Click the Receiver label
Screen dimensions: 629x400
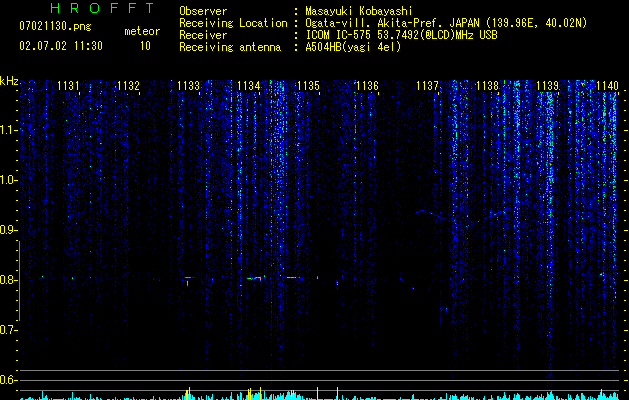203,35
